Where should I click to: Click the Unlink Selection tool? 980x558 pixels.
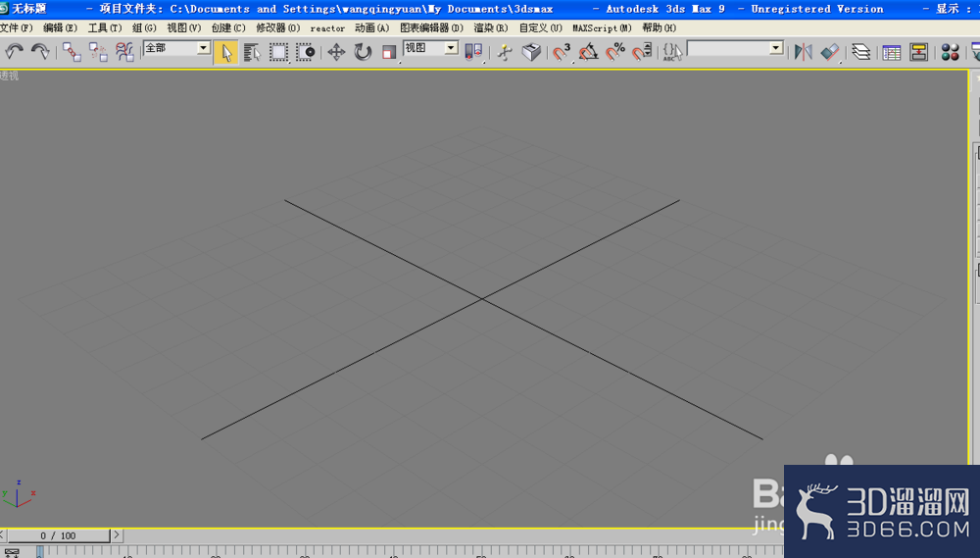coord(98,51)
